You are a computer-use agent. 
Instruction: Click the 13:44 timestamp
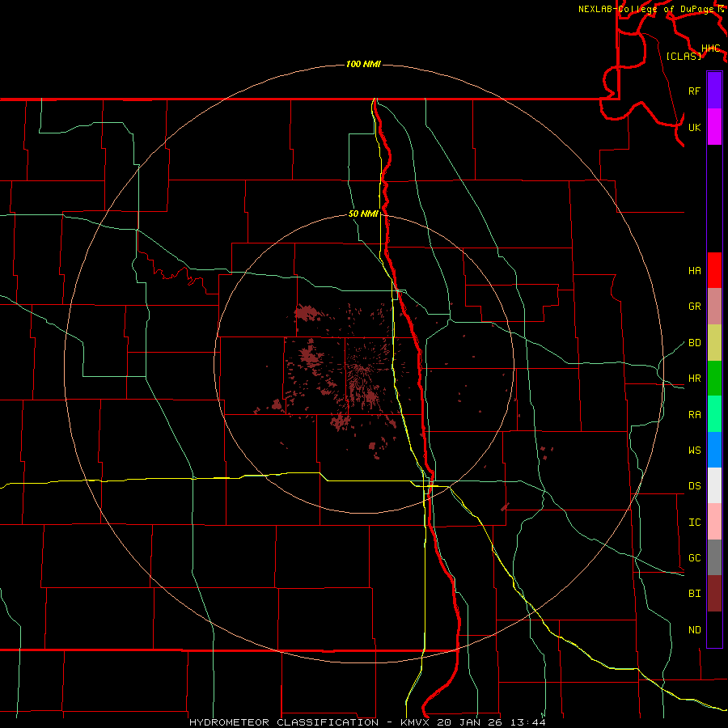click(x=527, y=722)
